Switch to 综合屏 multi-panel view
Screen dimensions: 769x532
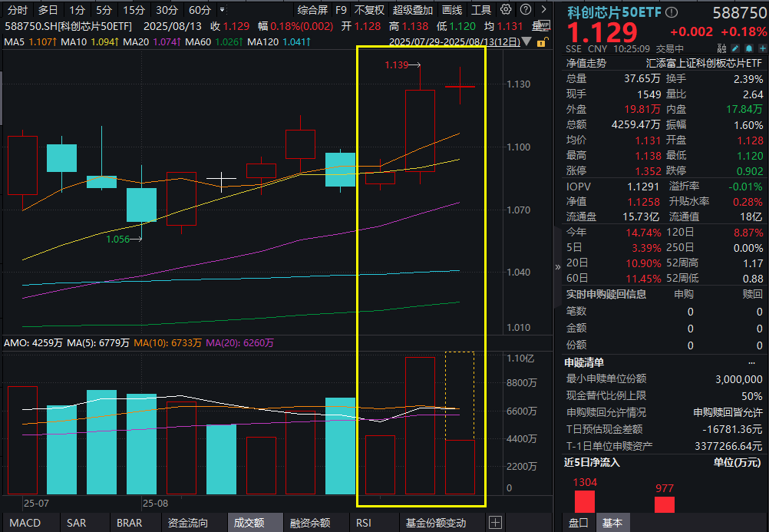click(x=313, y=10)
